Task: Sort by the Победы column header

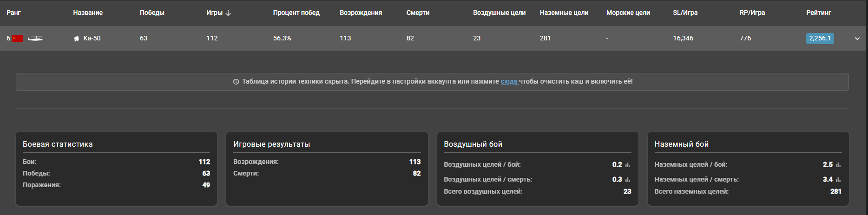Action: 152,13
